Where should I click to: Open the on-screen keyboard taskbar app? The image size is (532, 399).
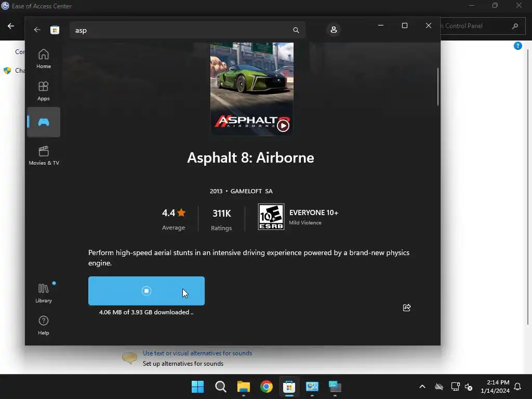(335, 387)
